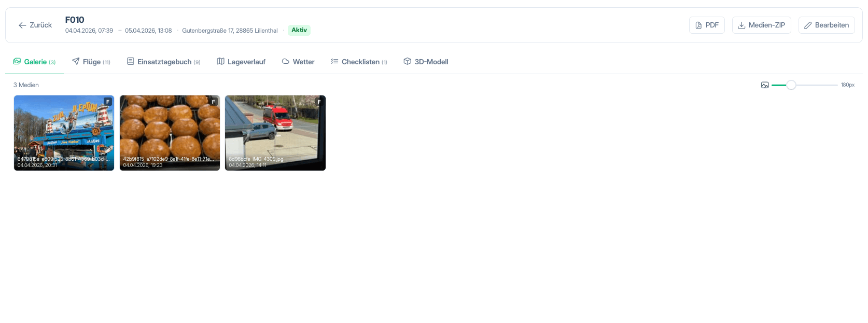
Task: Click the F badge on pastries photo
Action: 213,102
